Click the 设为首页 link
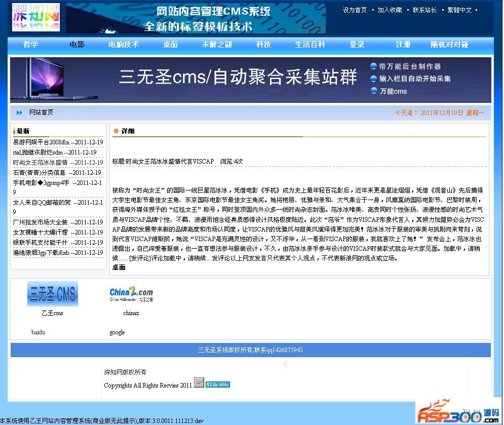Screen dimensions: 504x425 pos(355,10)
